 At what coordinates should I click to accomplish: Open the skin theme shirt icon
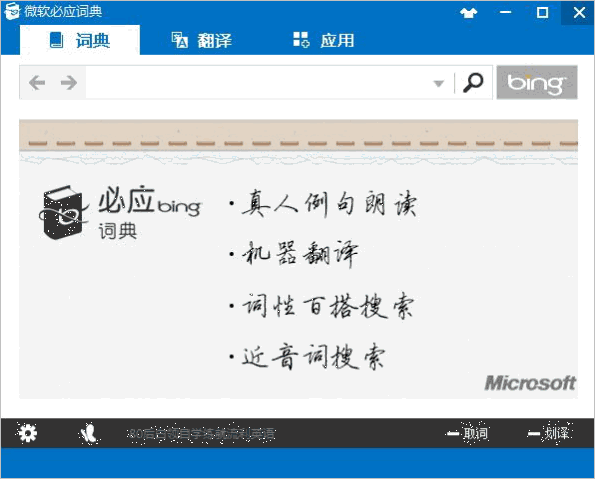pyautogui.click(x=469, y=13)
